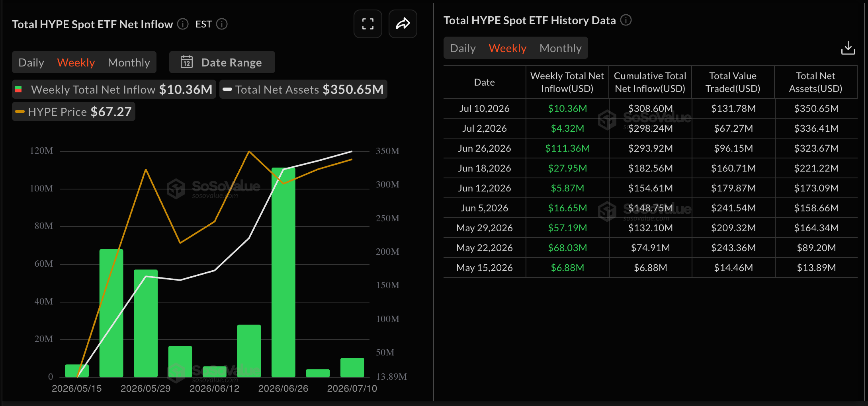Click the orange HYPE Price legend marker
Screen dimensions: 868x406
pos(20,111)
